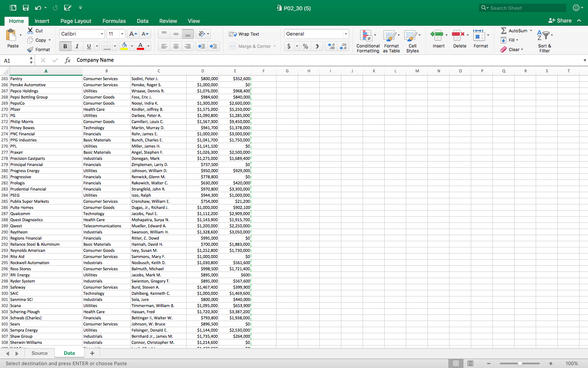Click the Undo arrow icon
The width and height of the screenshot is (588, 368).
(38, 8)
